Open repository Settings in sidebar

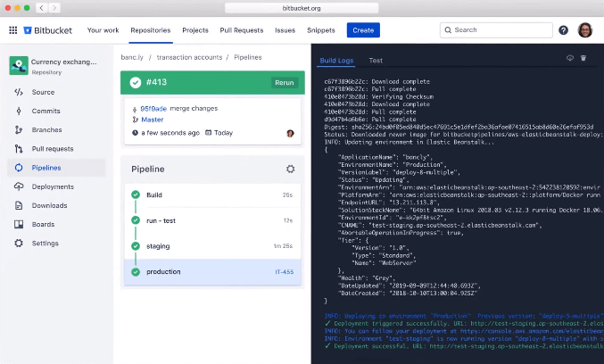pyautogui.click(x=45, y=243)
